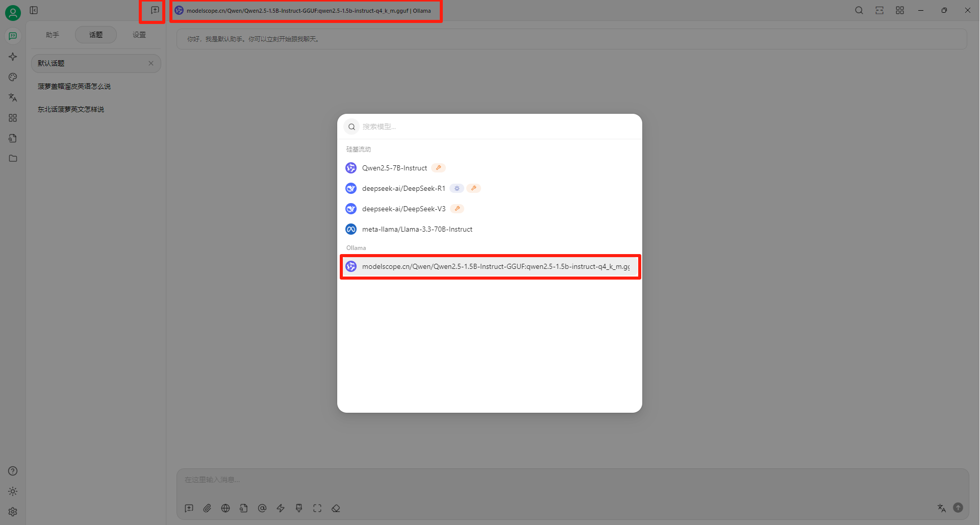Click the new topic icon in sidebar header
Viewport: 980px width, 525px height.
pos(155,10)
